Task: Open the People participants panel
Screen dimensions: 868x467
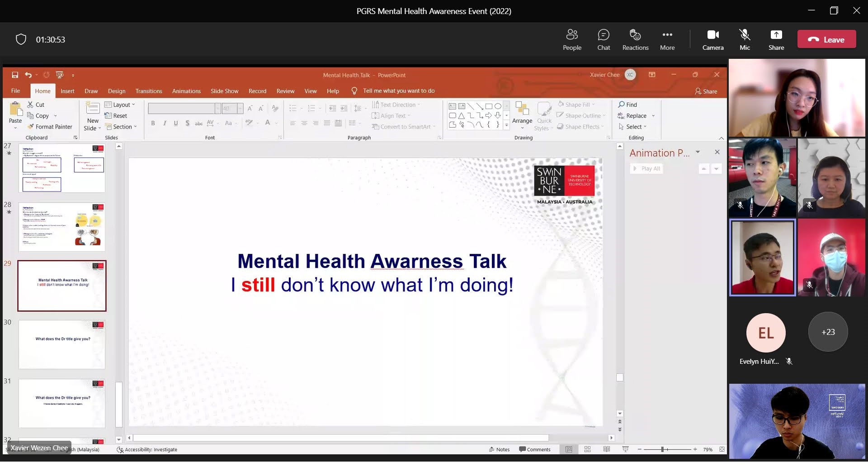Action: pos(572,40)
